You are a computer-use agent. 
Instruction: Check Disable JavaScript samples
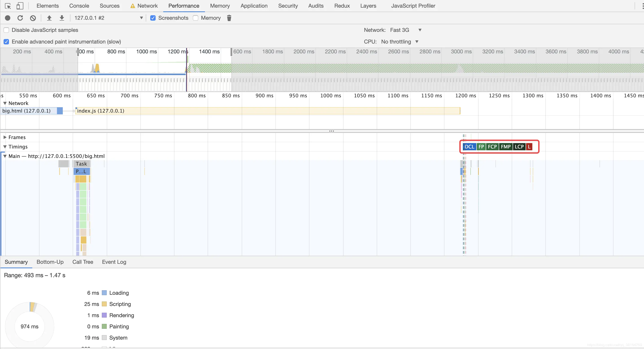click(x=7, y=30)
